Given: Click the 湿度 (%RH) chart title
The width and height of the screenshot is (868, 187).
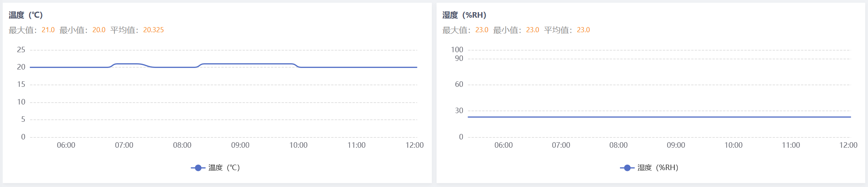Looking at the screenshot, I should pos(464,15).
